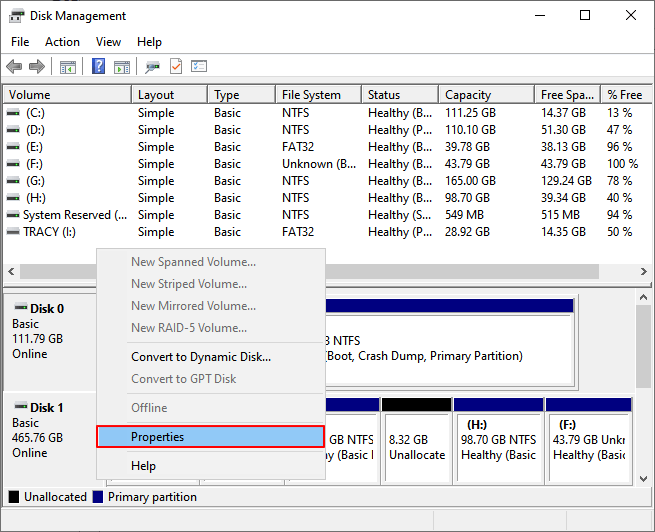Sort list by File System column header
The image size is (655, 532).
310,95
